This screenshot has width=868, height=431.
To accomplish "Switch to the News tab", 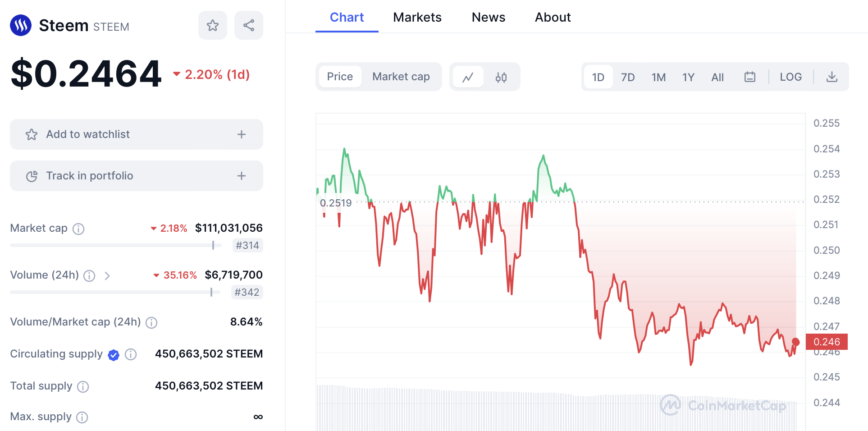I will click(489, 17).
